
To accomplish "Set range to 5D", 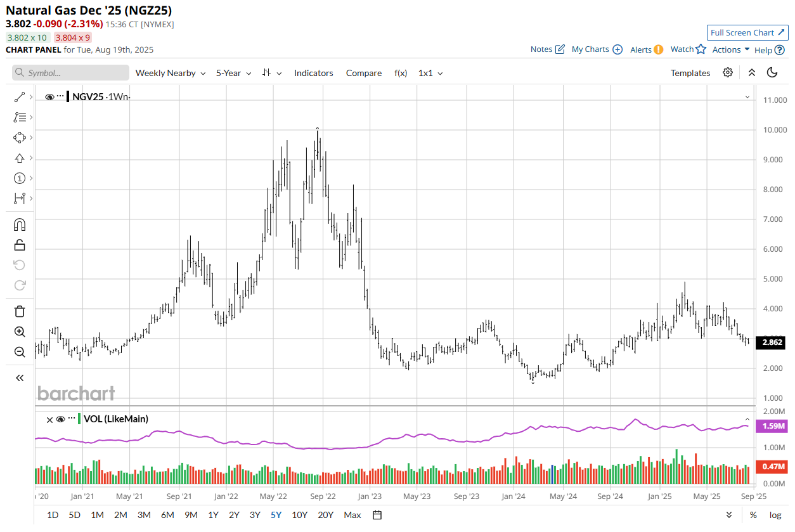I will [74, 515].
